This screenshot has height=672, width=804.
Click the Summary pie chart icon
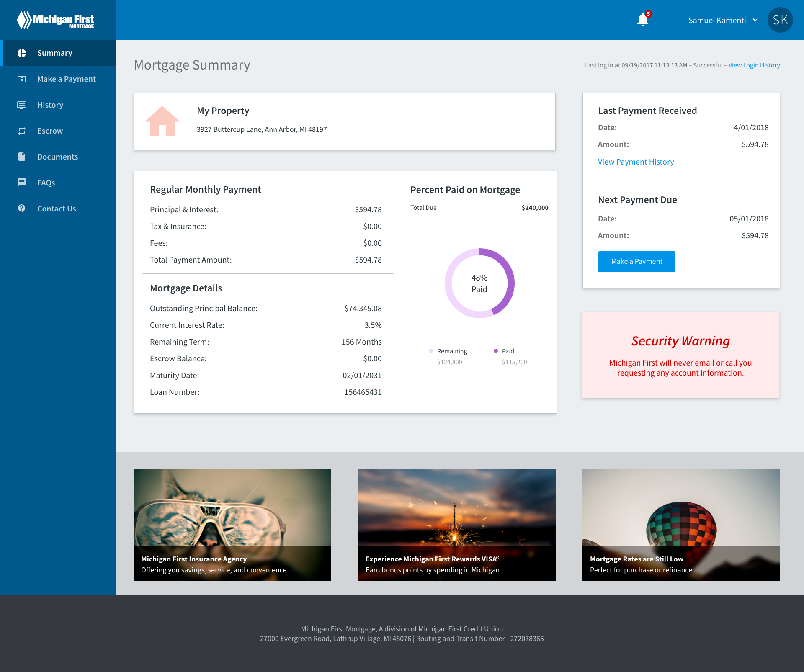coord(22,53)
